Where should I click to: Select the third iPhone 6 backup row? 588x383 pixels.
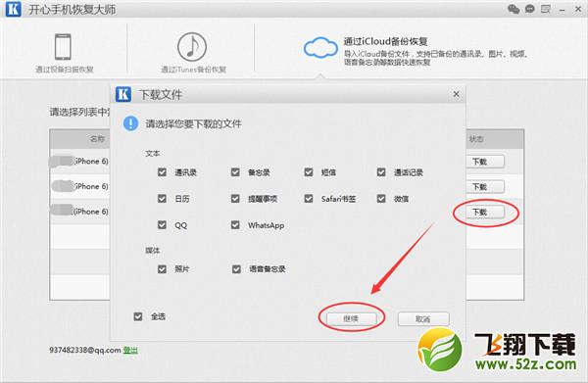click(x=79, y=212)
